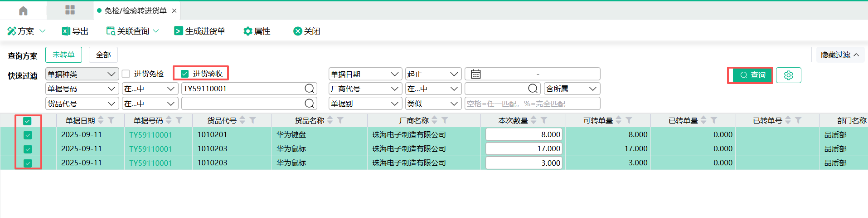Collapse filters via 隐藏过滤
This screenshot has height=218, width=868.
pos(839,55)
